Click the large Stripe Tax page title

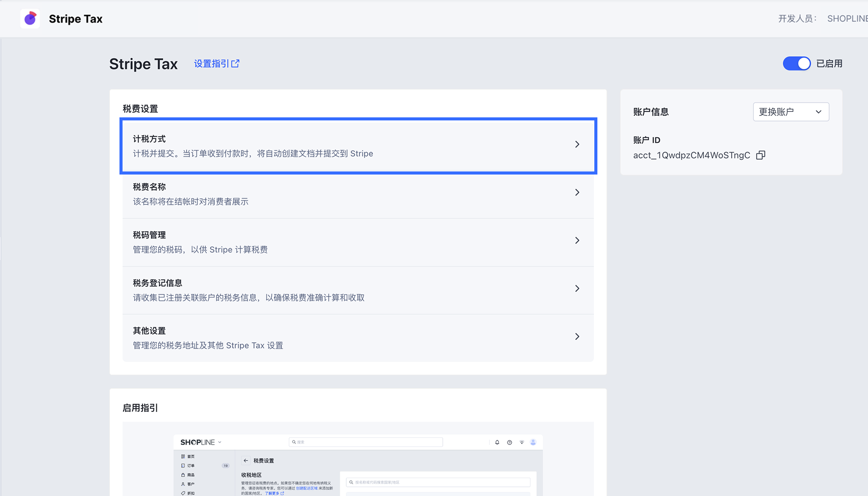[x=143, y=64]
